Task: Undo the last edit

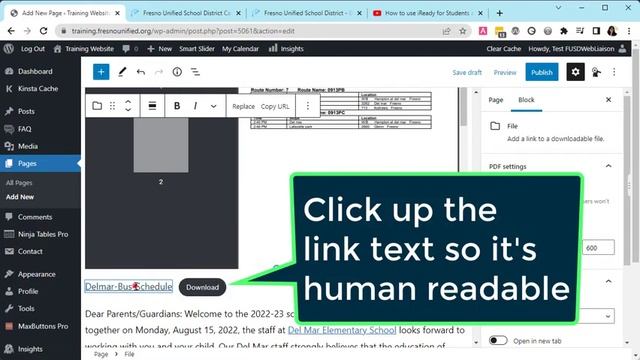Action: 141,72
